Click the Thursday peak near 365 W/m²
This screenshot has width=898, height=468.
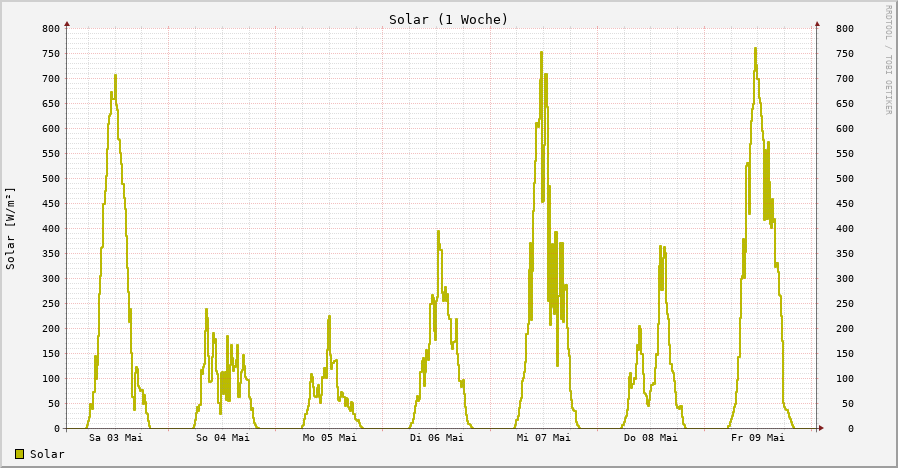coord(660,247)
